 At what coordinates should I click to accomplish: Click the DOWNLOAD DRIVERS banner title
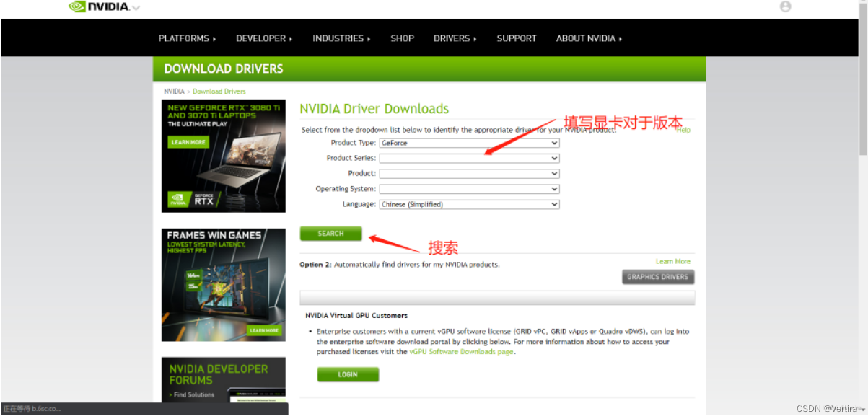pyautogui.click(x=224, y=69)
